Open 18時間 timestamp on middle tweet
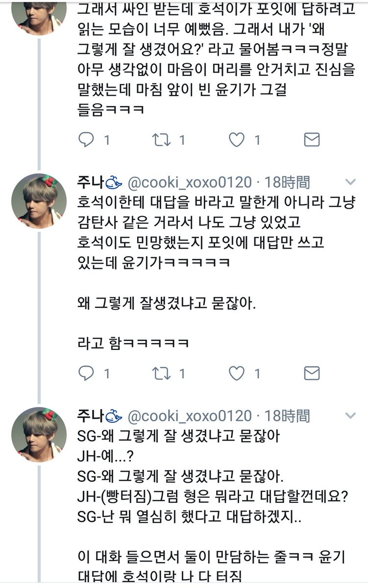This screenshot has width=368, height=588. (x=287, y=183)
